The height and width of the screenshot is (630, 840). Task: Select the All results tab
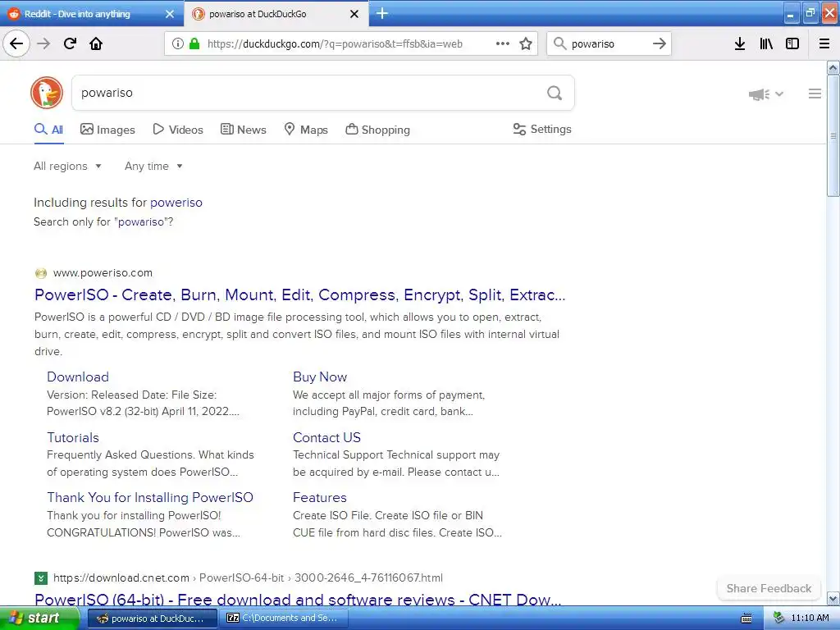(48, 130)
